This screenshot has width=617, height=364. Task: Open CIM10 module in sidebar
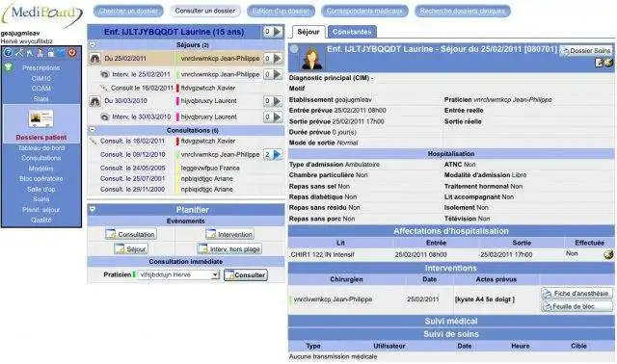pos(41,78)
